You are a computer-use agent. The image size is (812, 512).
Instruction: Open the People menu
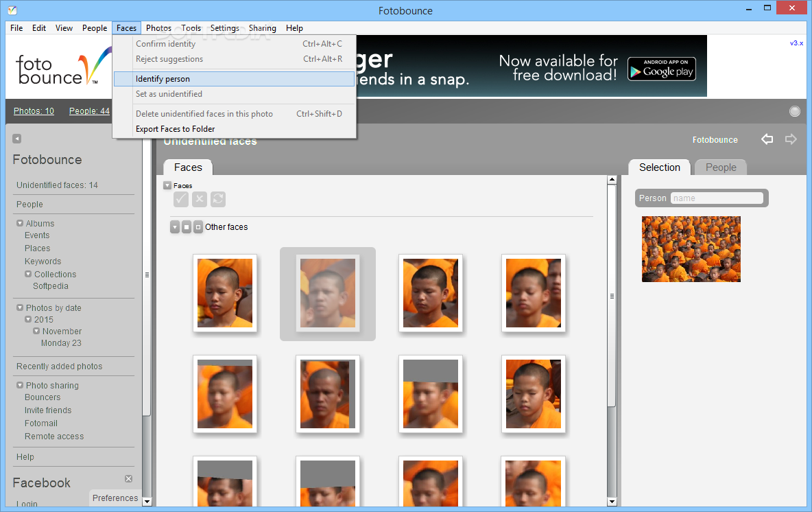[95, 28]
